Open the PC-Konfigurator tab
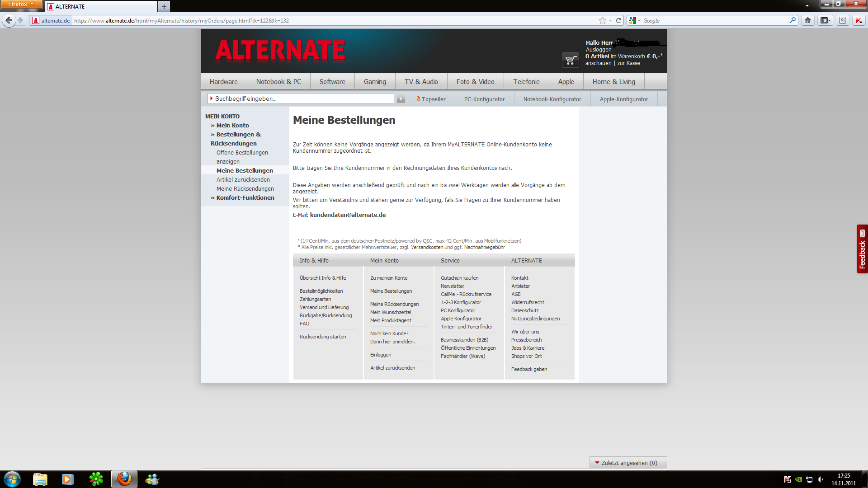868x488 pixels. coord(484,99)
